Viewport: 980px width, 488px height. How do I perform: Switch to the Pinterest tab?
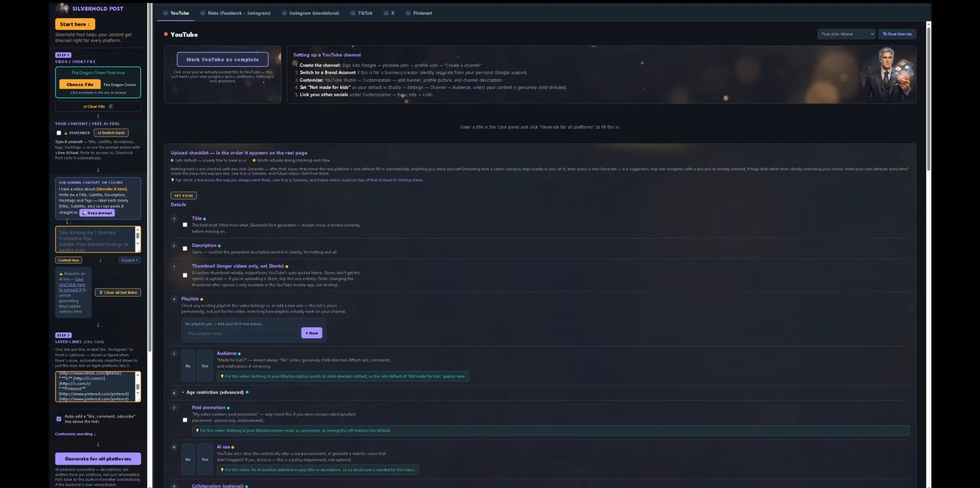(419, 13)
